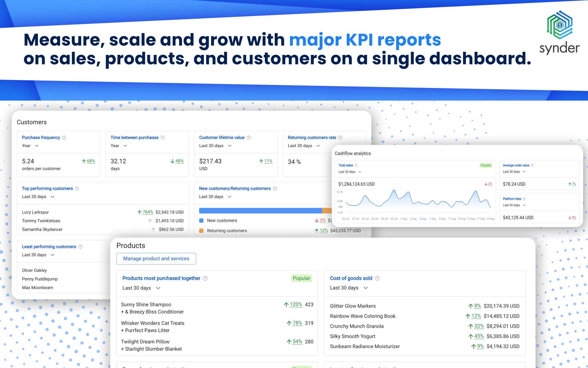Open Top performing customers report link

click(47, 189)
